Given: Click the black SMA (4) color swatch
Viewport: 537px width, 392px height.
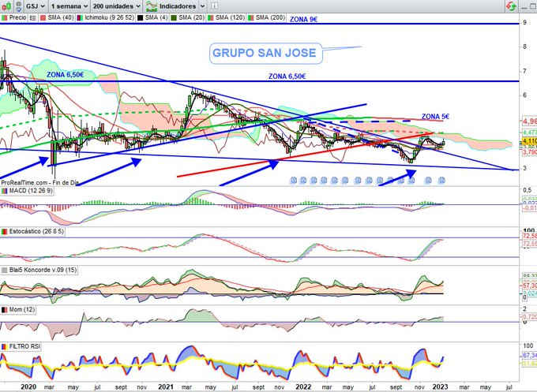Looking at the screenshot, I should pos(140,18).
